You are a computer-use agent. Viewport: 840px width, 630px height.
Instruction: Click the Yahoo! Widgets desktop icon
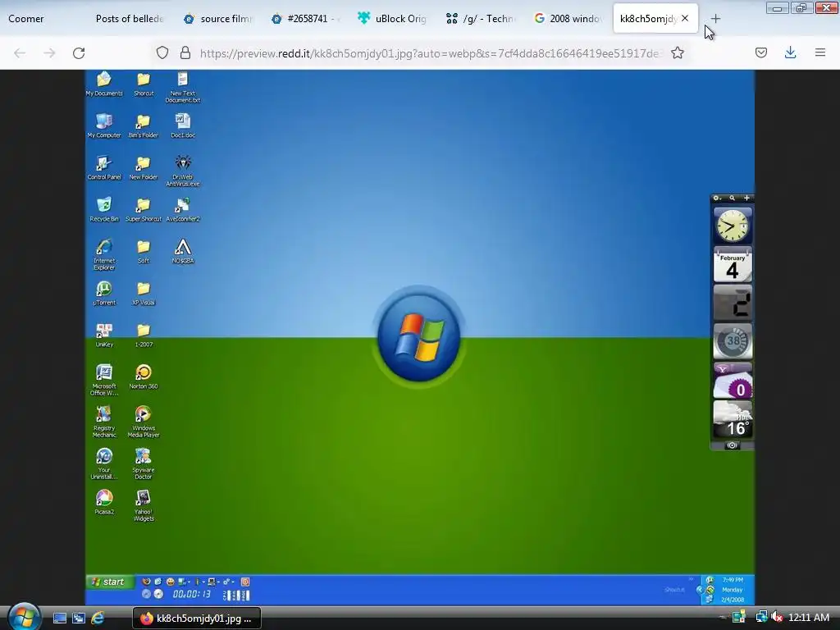(143, 505)
